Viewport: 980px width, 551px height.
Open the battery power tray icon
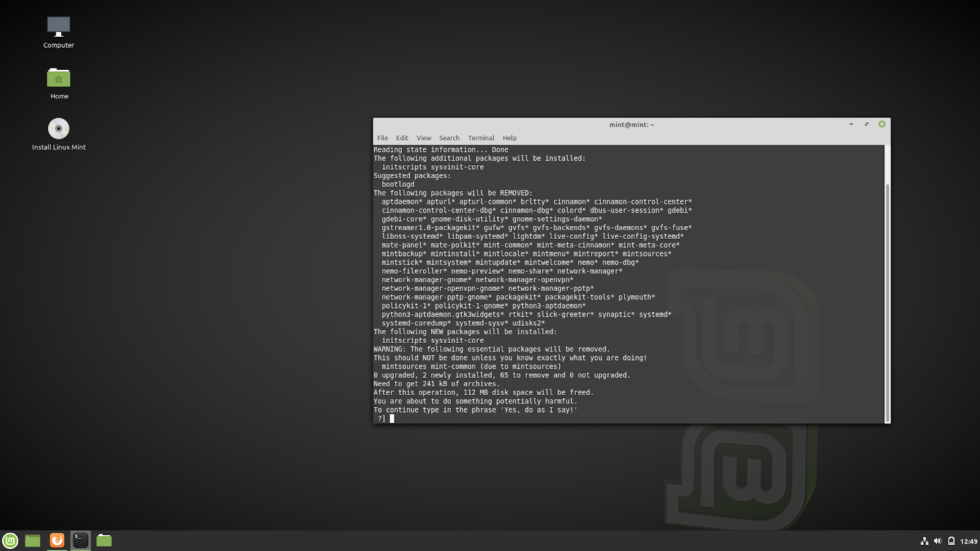951,541
